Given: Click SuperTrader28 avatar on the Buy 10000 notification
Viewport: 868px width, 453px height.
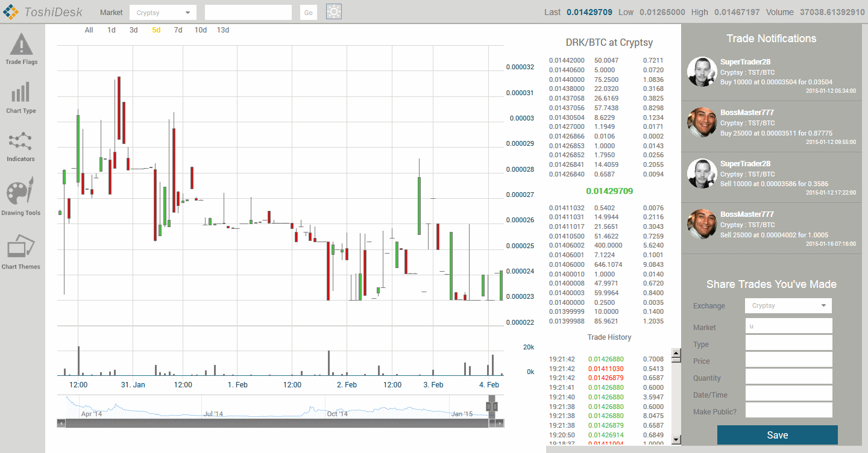Looking at the screenshot, I should coord(702,72).
